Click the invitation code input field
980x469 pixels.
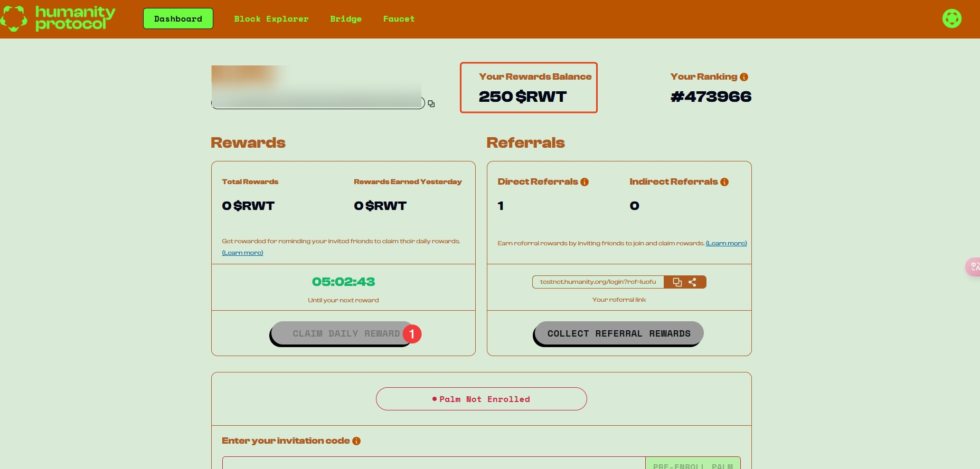pos(433,463)
